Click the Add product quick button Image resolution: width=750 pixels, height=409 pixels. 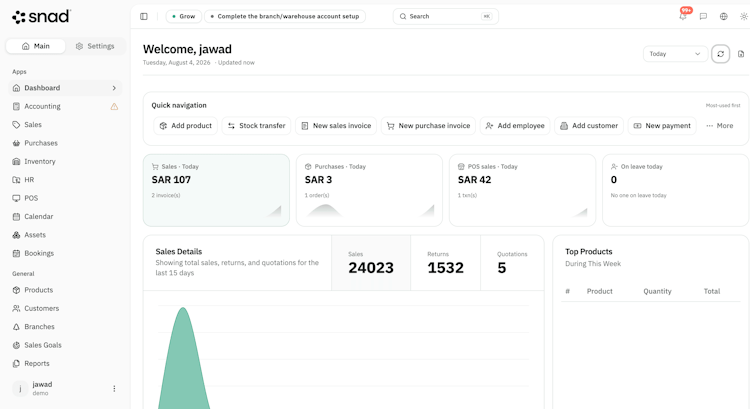pos(186,126)
